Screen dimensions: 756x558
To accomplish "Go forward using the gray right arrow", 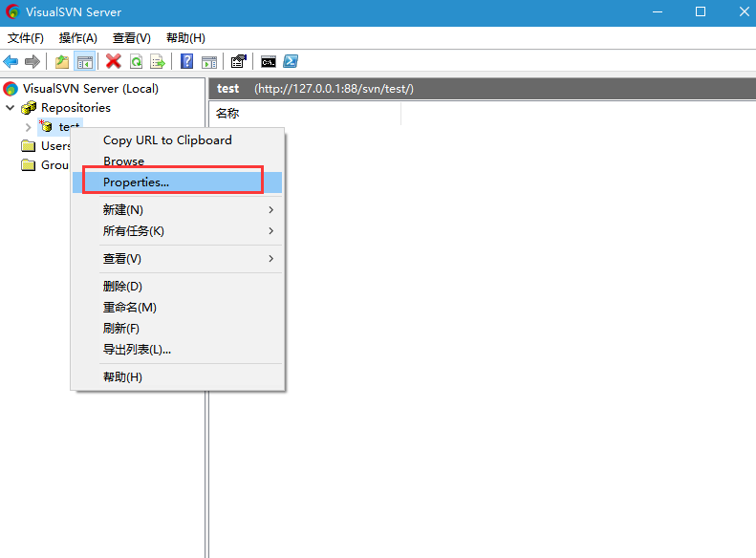I will 32,62.
